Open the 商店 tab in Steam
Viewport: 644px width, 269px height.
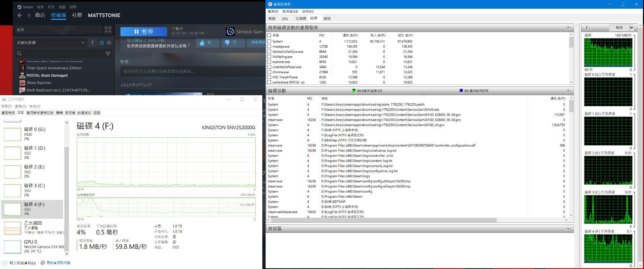[x=40, y=15]
